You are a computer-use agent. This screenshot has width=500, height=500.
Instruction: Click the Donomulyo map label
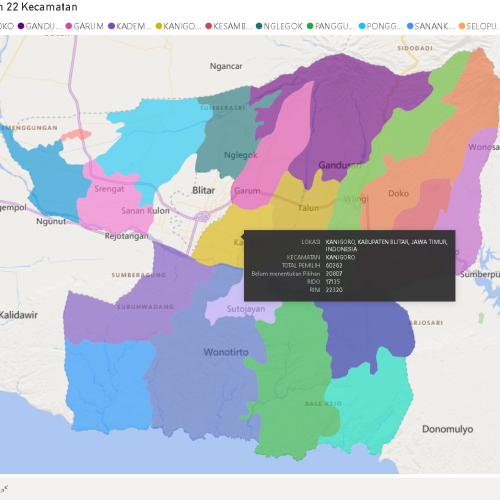448,429
